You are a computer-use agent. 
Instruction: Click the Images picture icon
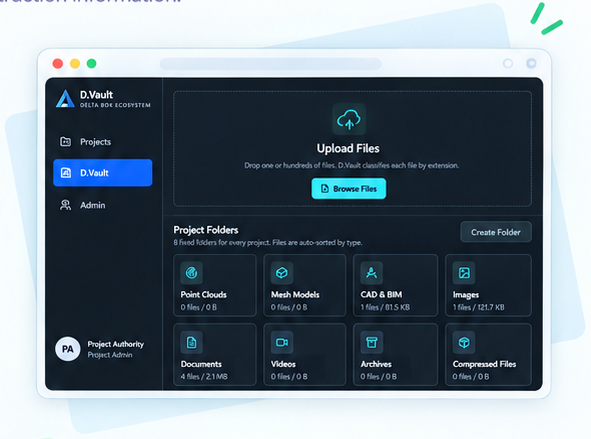tap(464, 272)
